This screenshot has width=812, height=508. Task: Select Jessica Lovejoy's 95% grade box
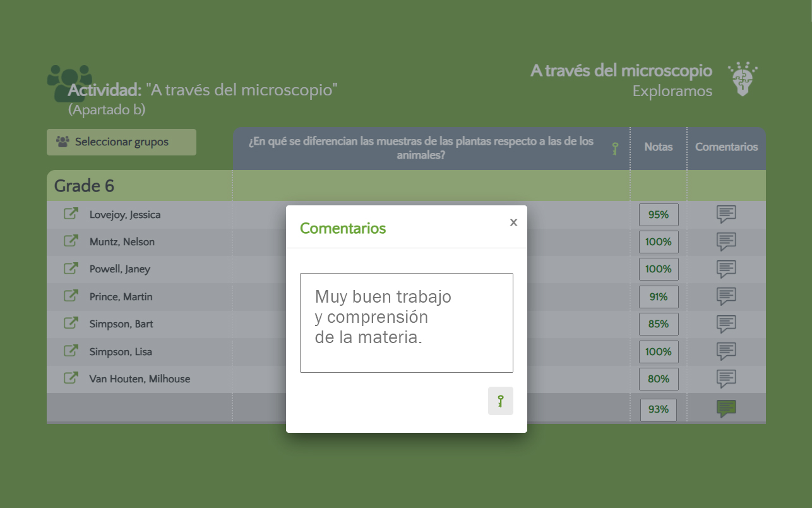pyautogui.click(x=658, y=215)
